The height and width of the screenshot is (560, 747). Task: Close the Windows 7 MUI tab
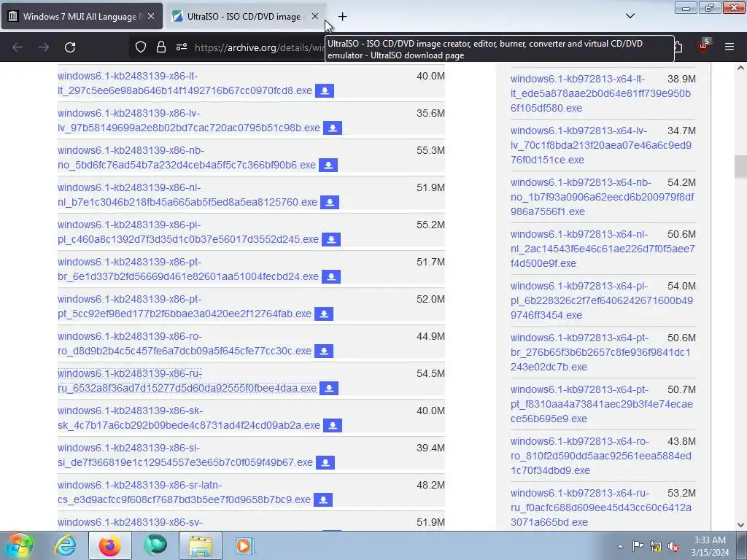[151, 16]
